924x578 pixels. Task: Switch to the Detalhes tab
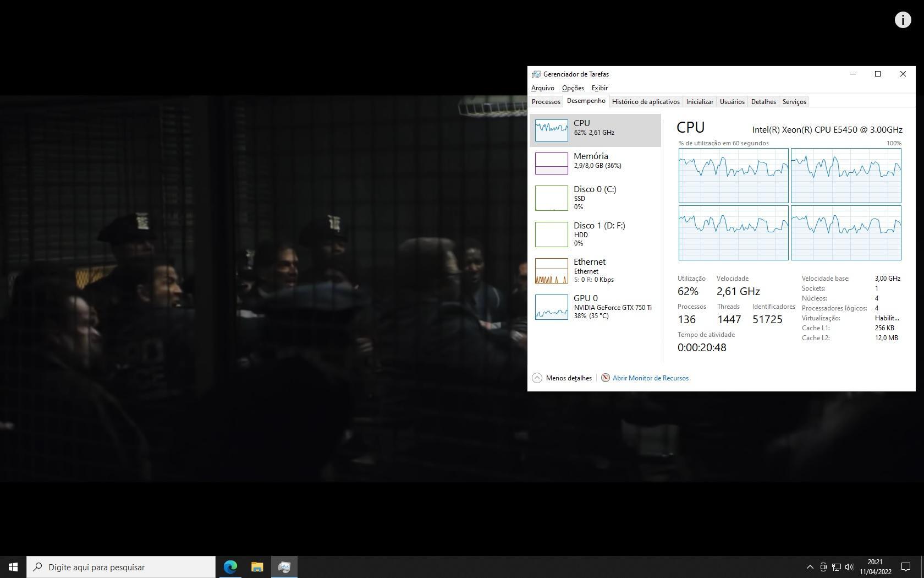pos(763,102)
